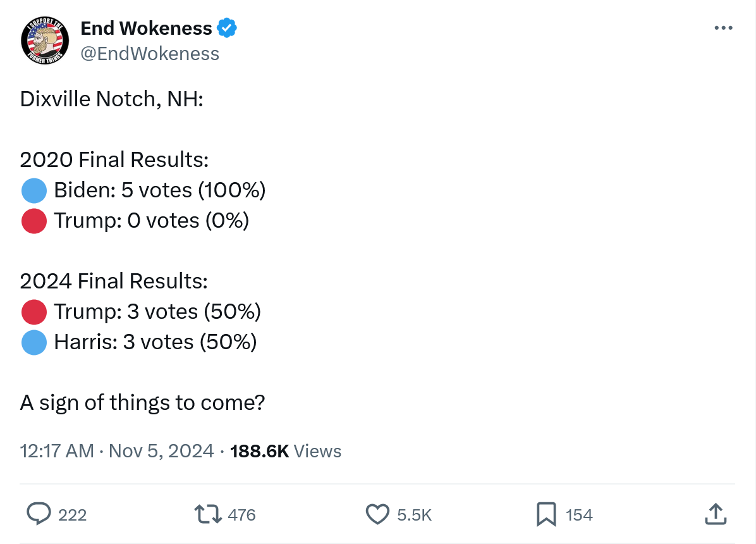Open the three-dot more options menu
This screenshot has width=756, height=544.
[x=722, y=28]
